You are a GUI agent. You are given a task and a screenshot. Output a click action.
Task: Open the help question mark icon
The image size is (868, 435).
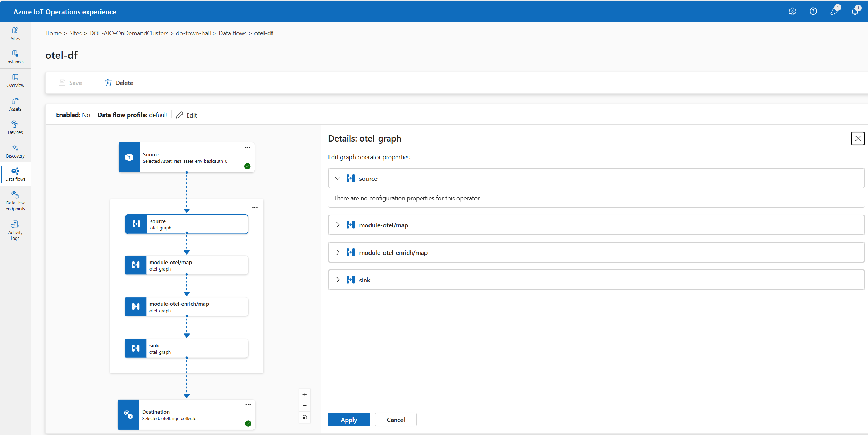click(x=813, y=11)
